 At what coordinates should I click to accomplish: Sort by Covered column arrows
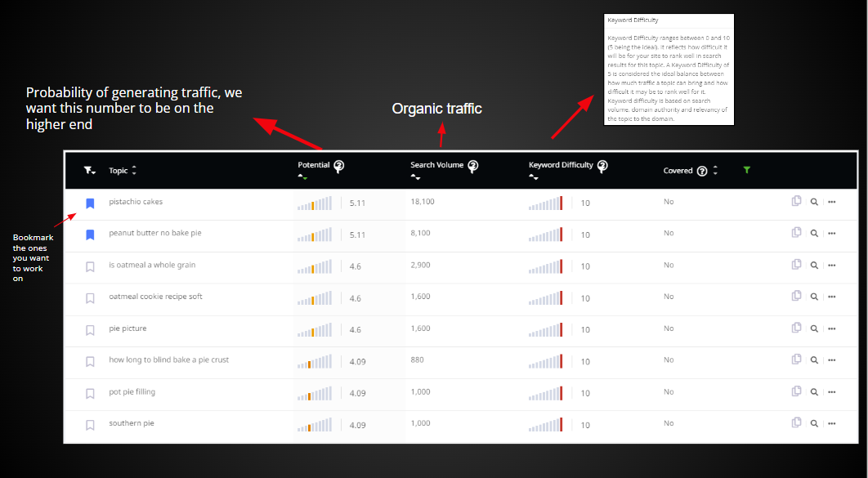tap(715, 171)
